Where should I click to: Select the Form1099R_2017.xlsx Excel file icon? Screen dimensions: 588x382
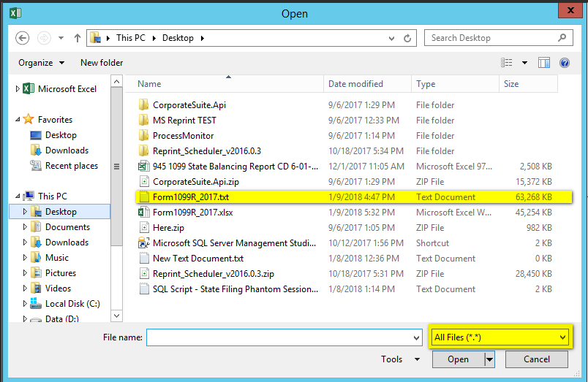coord(144,212)
